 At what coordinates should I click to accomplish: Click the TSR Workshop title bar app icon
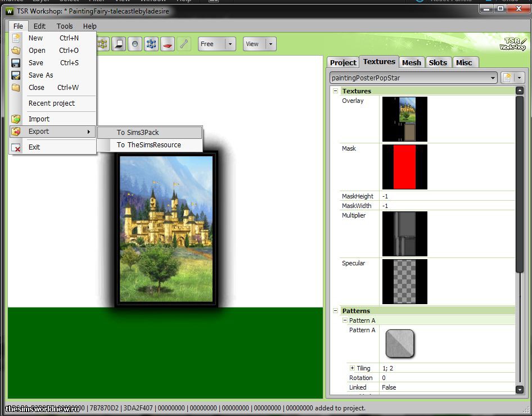click(10, 11)
